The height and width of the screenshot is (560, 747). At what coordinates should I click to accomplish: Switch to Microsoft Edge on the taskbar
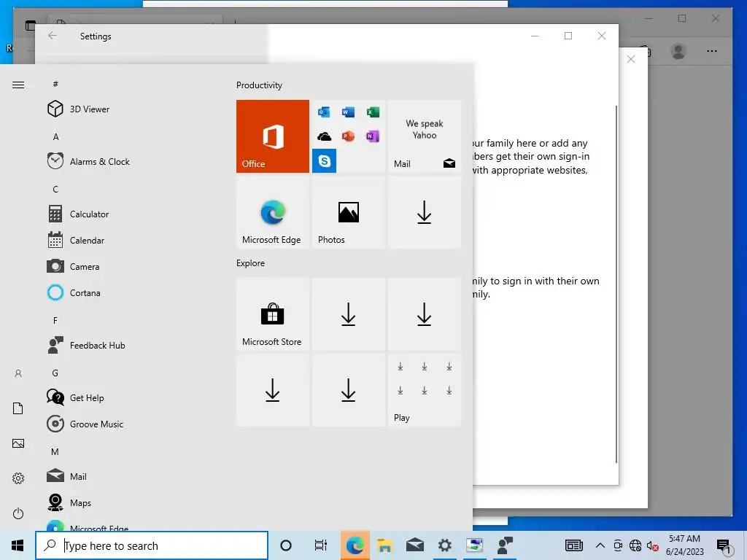click(355, 545)
